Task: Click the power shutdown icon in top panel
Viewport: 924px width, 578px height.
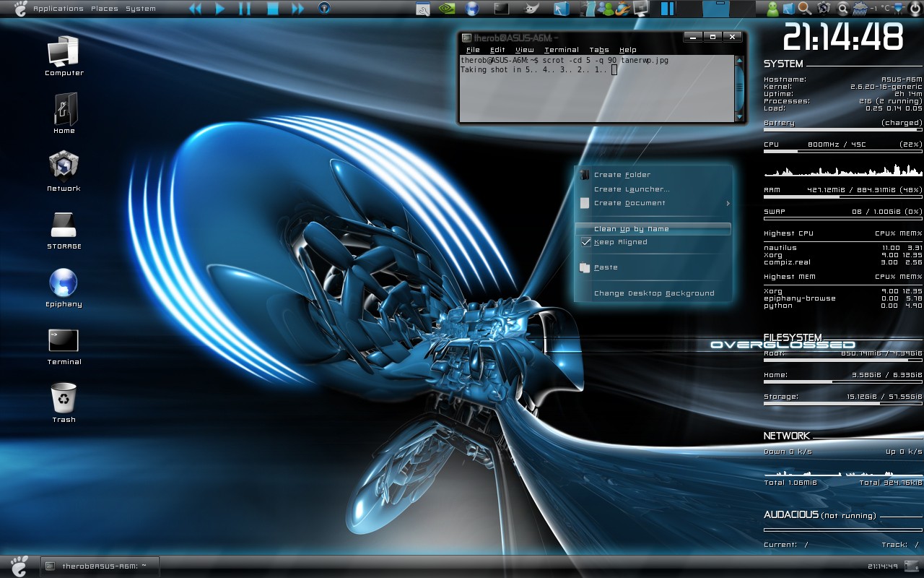Action: pyautogui.click(x=914, y=9)
